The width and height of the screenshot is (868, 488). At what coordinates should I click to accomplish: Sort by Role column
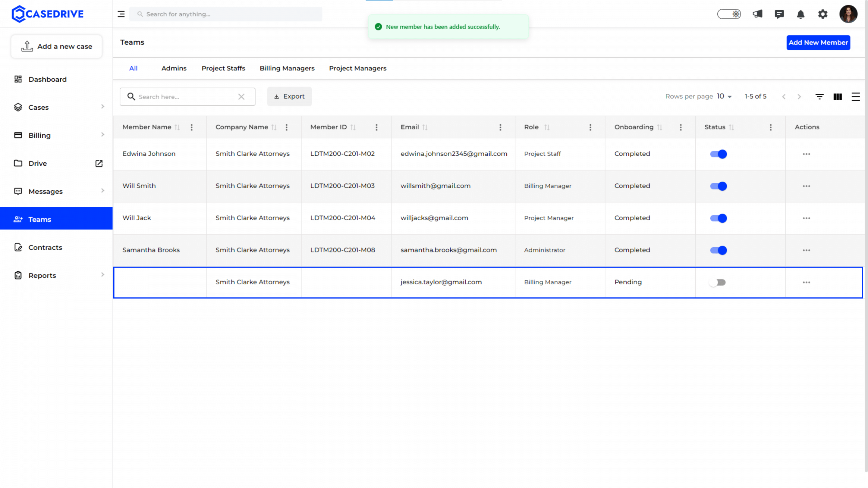(547, 127)
